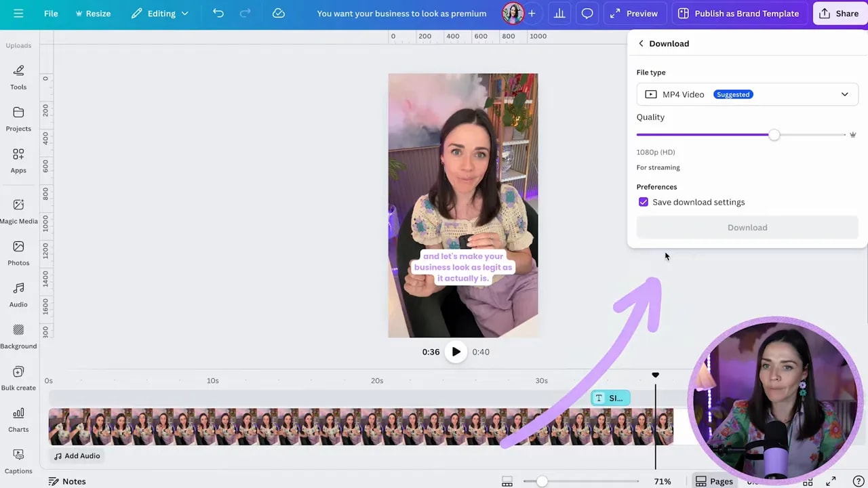Click the undo arrow icon
Image resolution: width=868 pixels, height=488 pixels.
(x=218, y=14)
